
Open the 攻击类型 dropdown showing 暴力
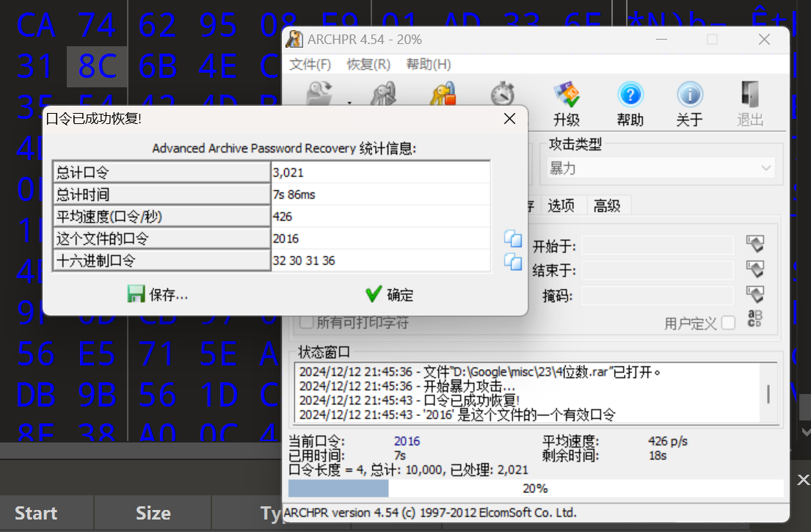[x=661, y=168]
